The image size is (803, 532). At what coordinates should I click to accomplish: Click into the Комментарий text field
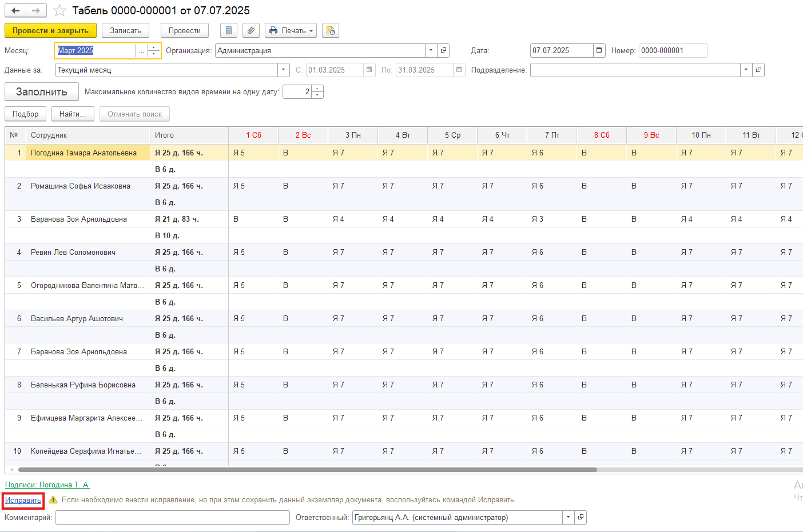click(173, 517)
